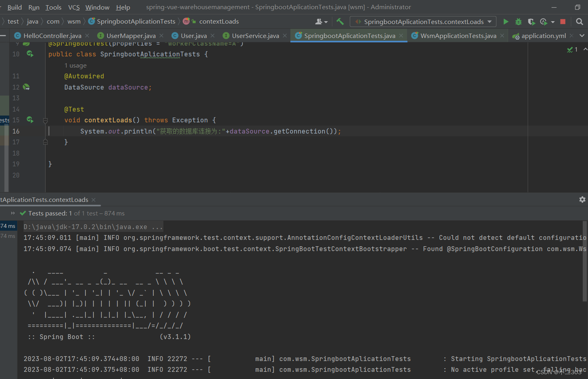The width and height of the screenshot is (588, 379).
Task: Run tests with Coverage
Action: [531, 21]
